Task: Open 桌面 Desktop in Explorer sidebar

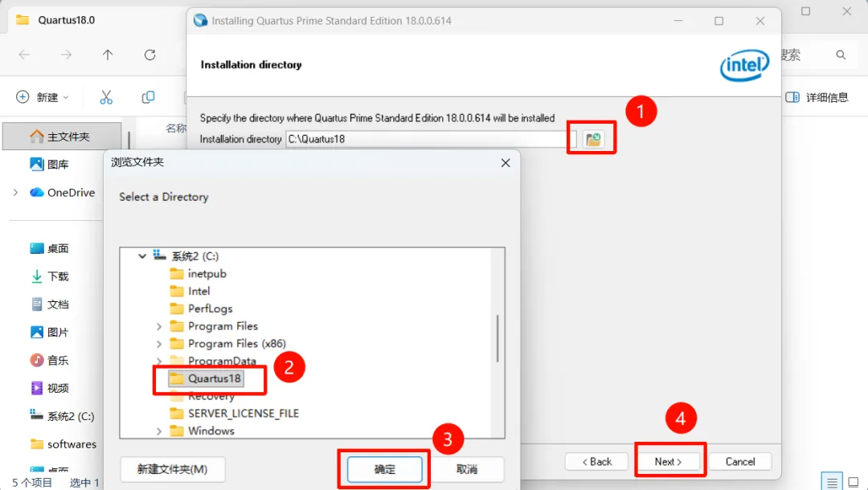Action: point(49,248)
